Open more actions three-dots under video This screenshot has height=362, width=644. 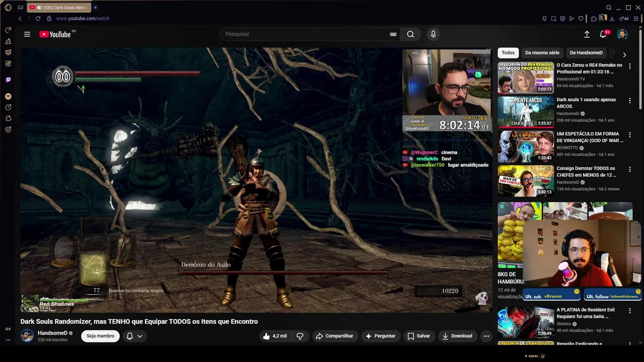(486, 336)
